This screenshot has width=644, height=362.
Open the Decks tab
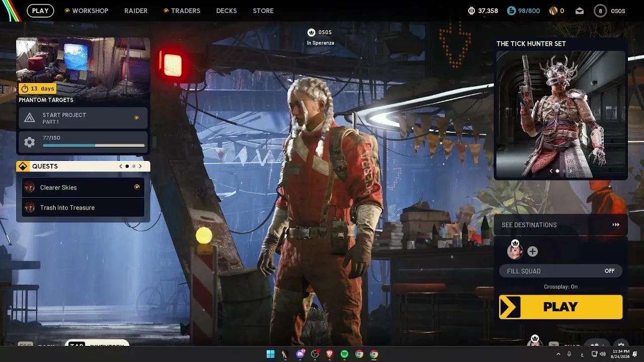click(x=226, y=11)
